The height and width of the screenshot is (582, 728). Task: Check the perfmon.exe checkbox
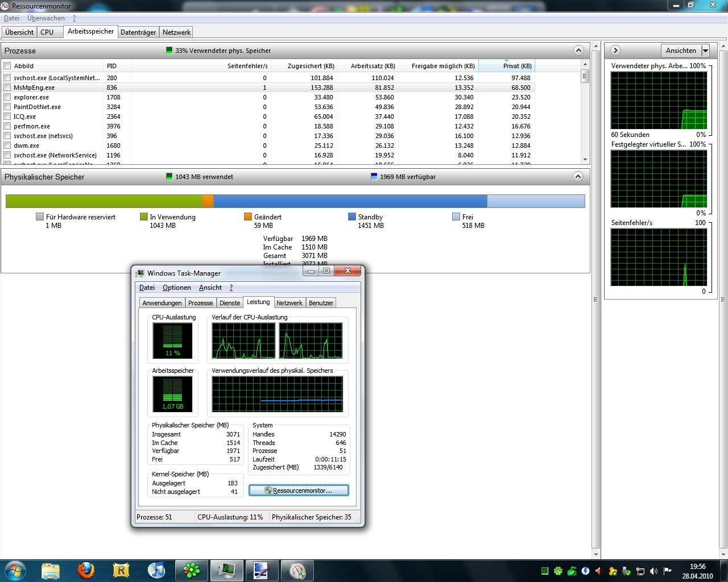point(7,126)
